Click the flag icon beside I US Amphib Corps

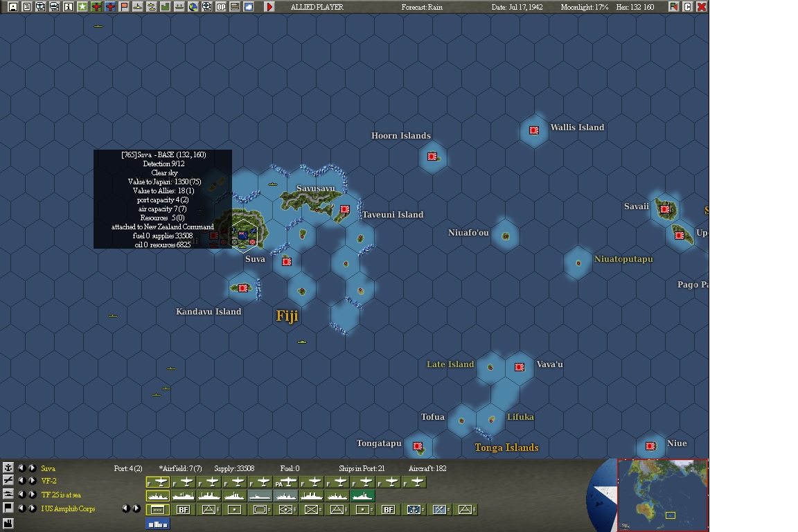tap(8, 508)
